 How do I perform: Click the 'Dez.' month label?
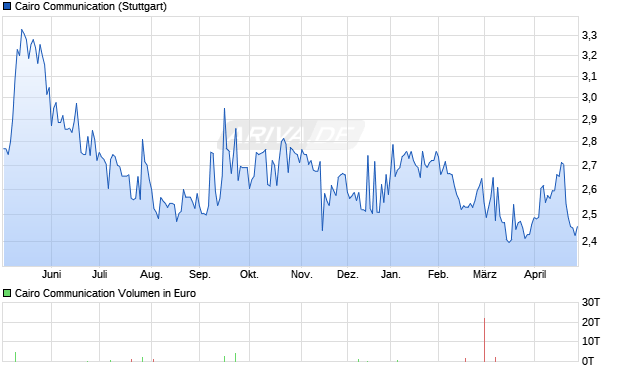[x=348, y=274]
